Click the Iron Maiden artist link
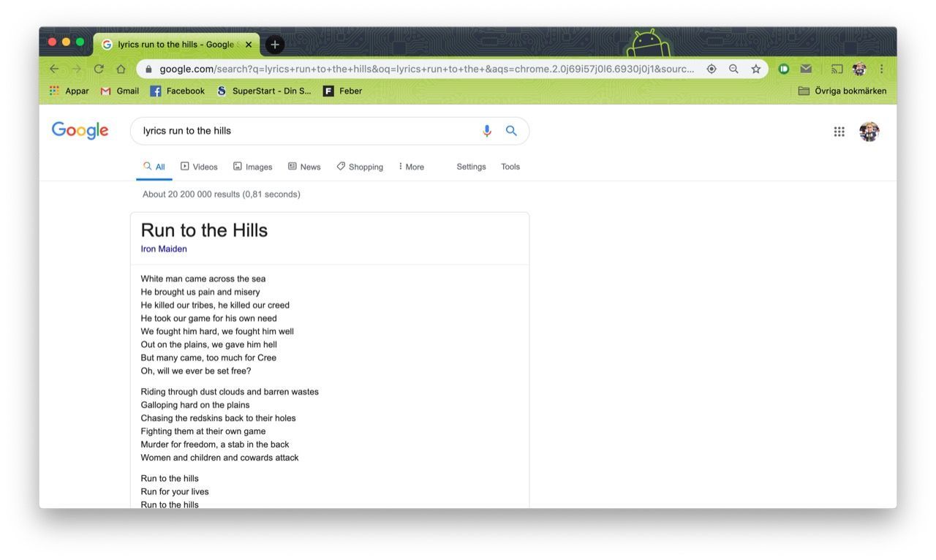This screenshot has width=936, height=560. point(164,249)
